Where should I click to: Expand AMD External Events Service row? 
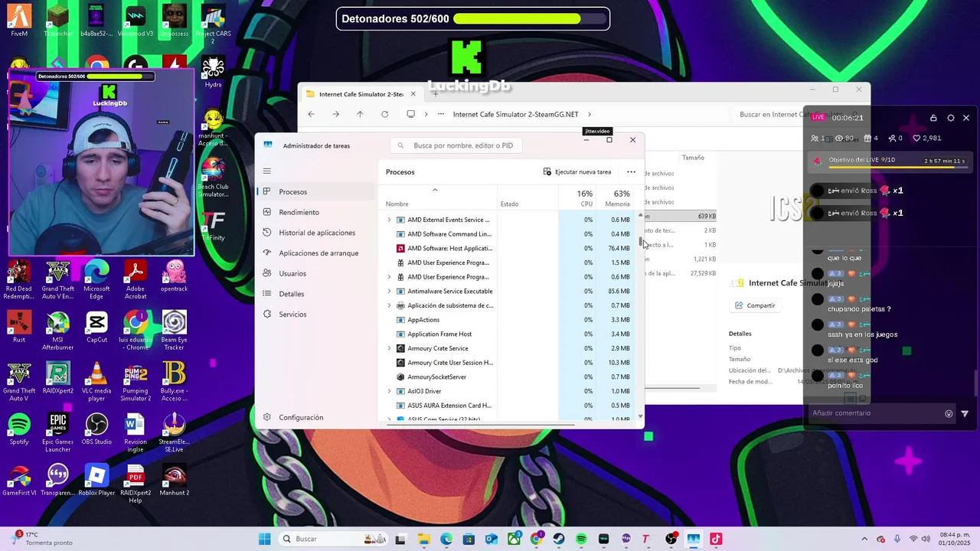[389, 220]
